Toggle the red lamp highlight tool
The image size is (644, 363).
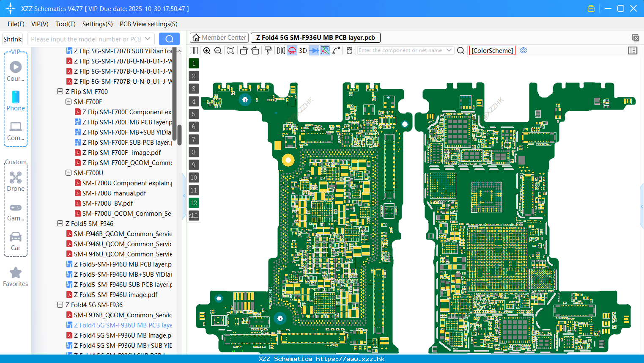pyautogui.click(x=292, y=50)
